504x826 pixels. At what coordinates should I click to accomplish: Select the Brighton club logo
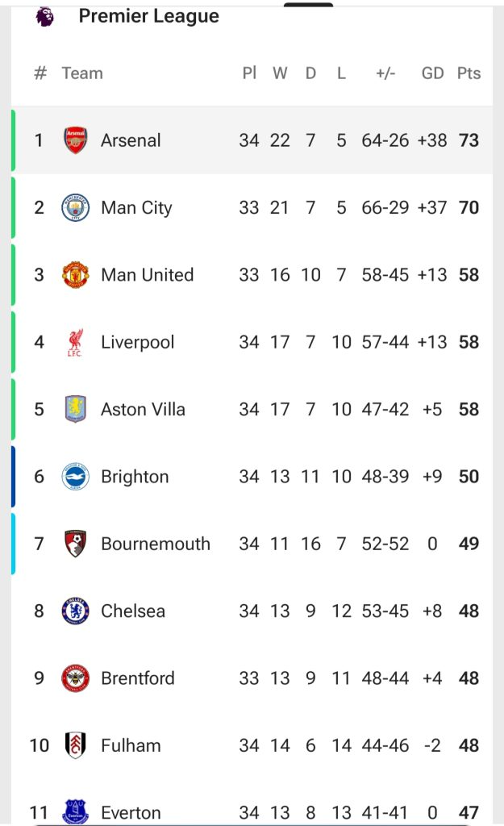(x=76, y=477)
